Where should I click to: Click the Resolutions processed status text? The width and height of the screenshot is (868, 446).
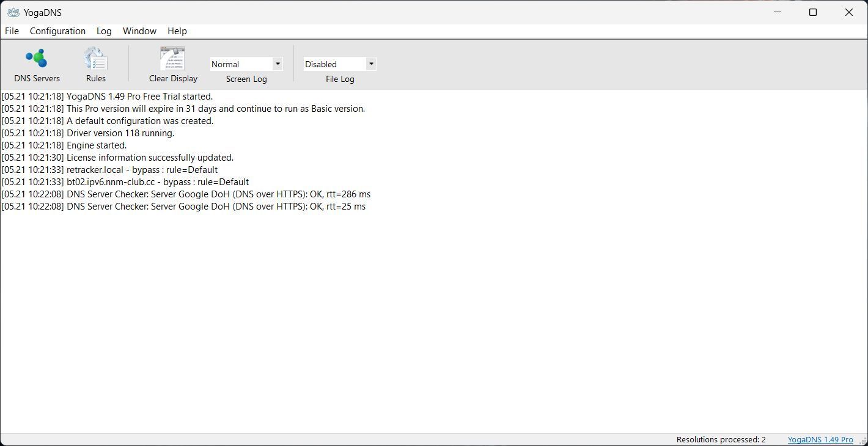[x=721, y=440]
